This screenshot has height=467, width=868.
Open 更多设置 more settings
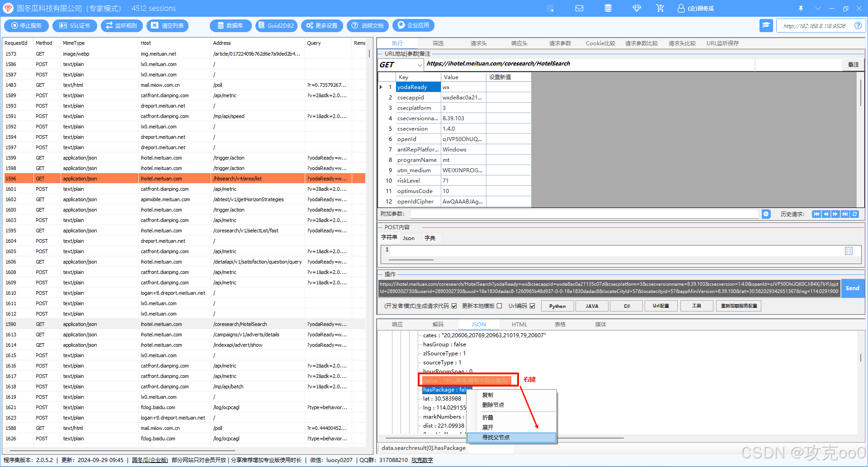[x=322, y=26]
